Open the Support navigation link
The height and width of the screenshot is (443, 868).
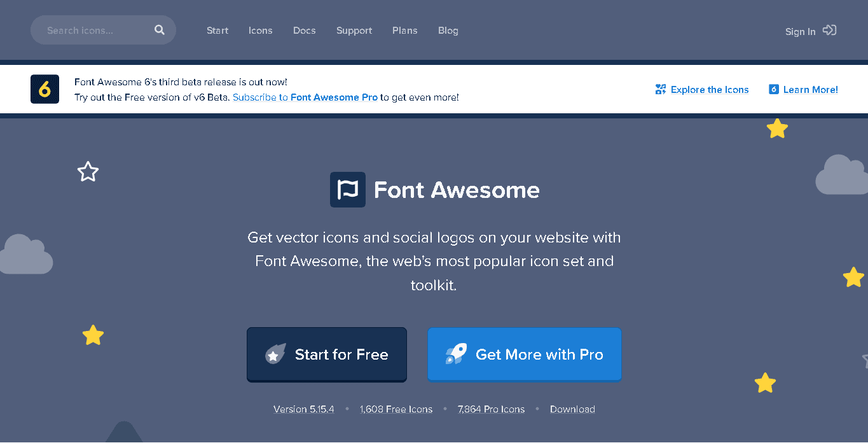[x=354, y=31]
